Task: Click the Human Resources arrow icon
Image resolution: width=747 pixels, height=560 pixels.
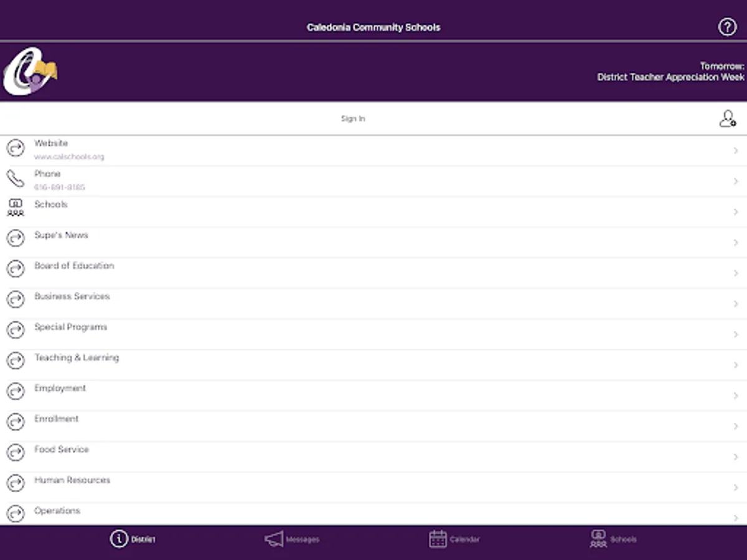Action: pos(16,483)
